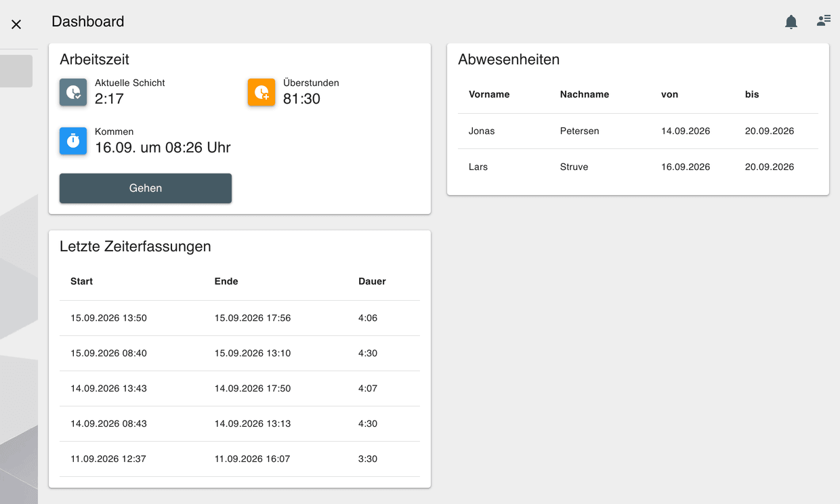Click Petersen's start date 14.09.2026
Screen dimensions: 840x504
[x=686, y=131]
